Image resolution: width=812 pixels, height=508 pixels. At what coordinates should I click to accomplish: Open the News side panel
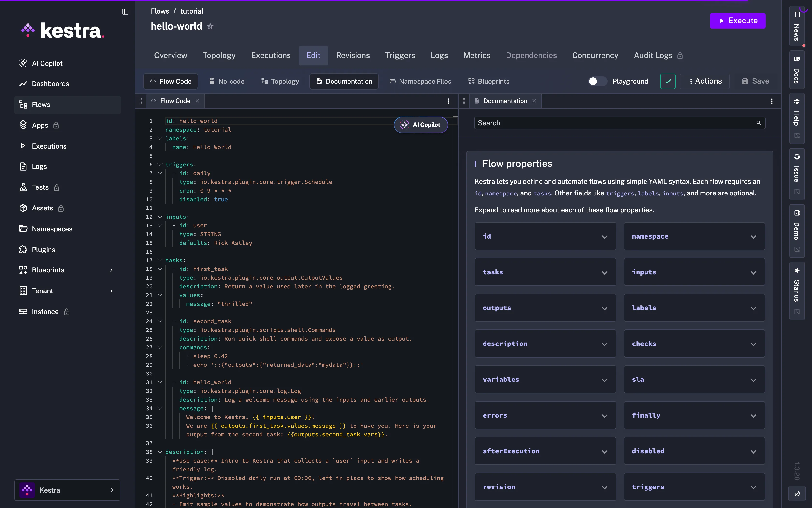point(797,26)
